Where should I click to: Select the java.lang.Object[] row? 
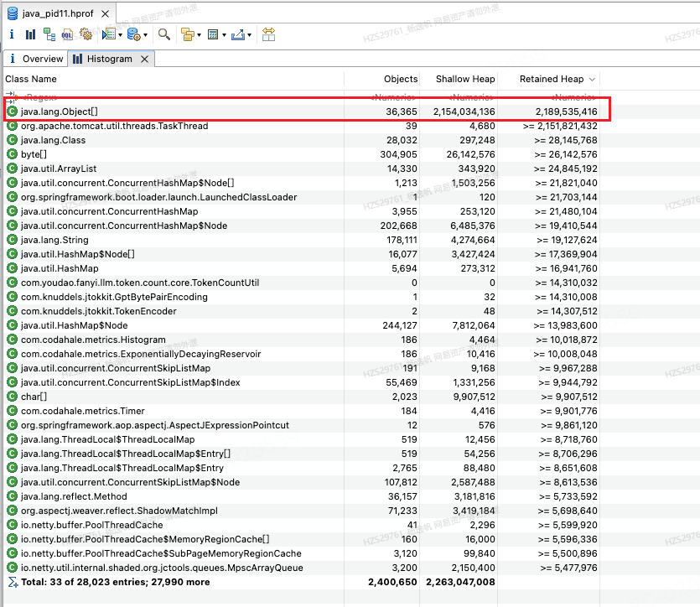[301, 112]
